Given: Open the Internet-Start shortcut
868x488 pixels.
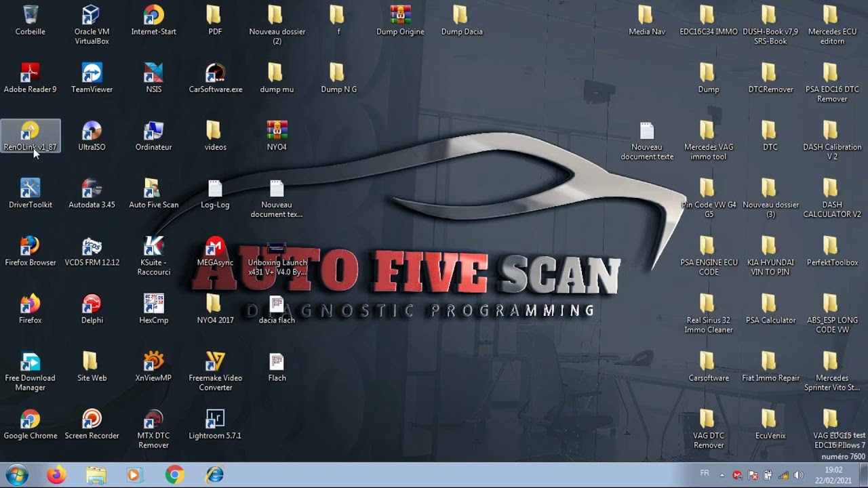Looking at the screenshot, I should click(153, 20).
